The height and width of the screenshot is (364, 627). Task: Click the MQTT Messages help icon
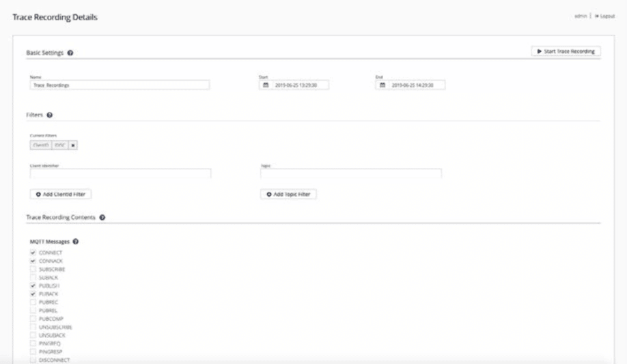76,241
